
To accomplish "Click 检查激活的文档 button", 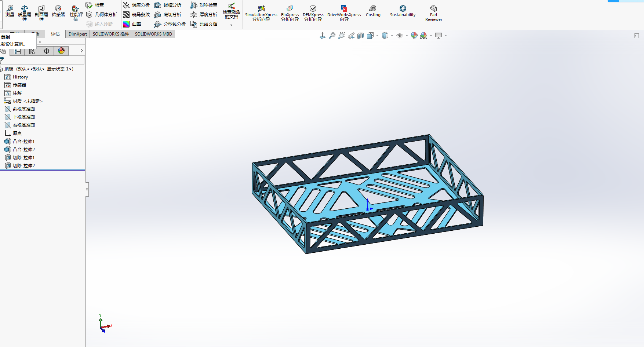I will tap(231, 11).
